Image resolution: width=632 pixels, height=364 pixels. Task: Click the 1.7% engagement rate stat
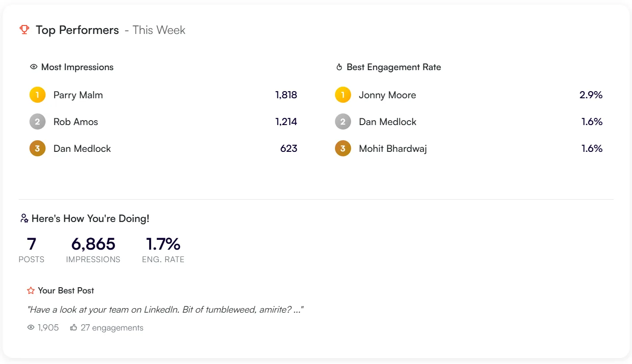pos(163,244)
